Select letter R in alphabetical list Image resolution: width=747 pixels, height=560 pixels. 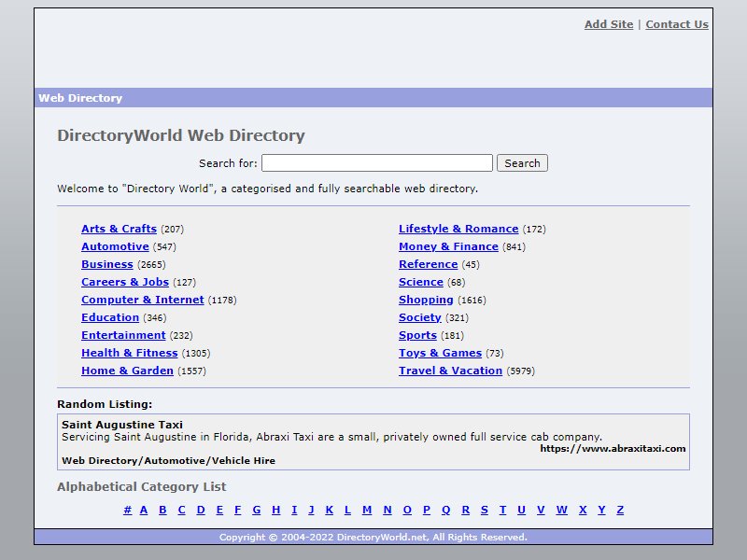[x=466, y=510]
